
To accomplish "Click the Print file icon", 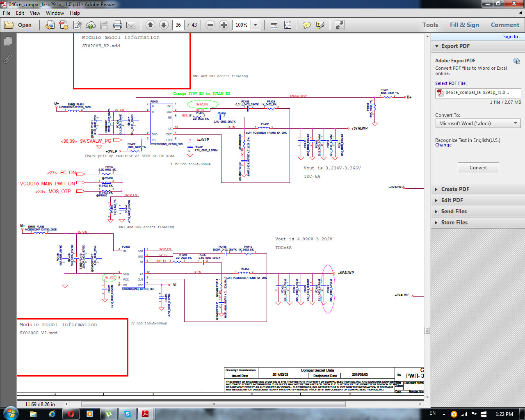I will coord(118,25).
